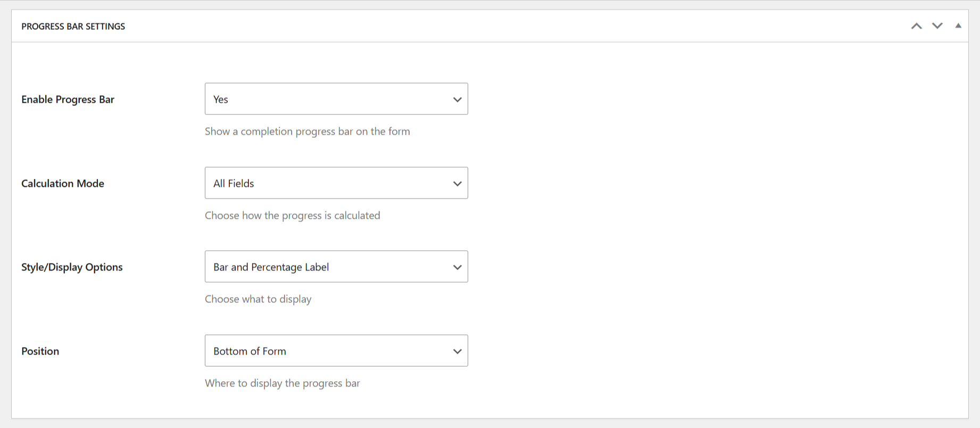The height and width of the screenshot is (428, 980).
Task: Click the downward chevron to move panel down
Action: click(937, 25)
